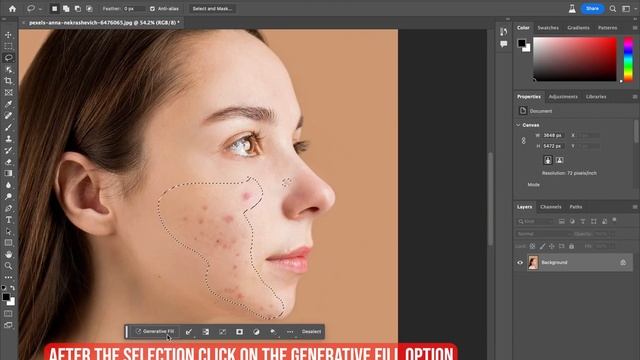The image size is (640, 360).
Task: Switch to the Gradients tab
Action: pyautogui.click(x=578, y=28)
